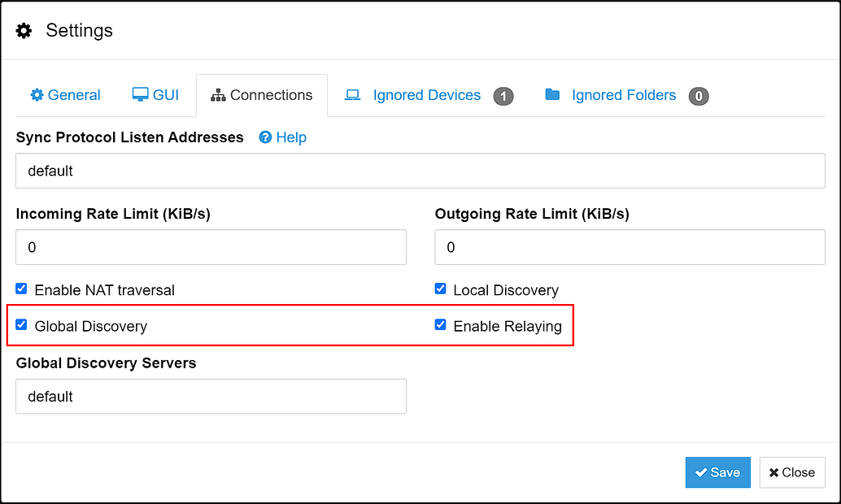Click the gear icon beside the Settings title

[24, 30]
